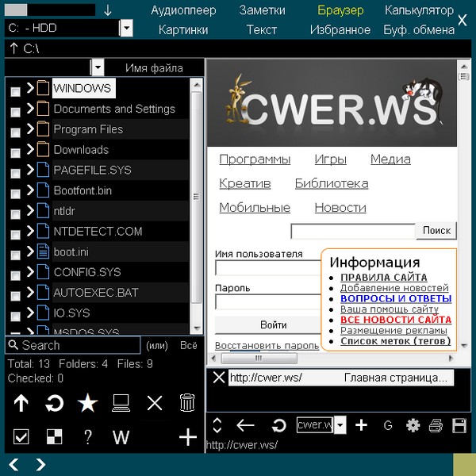Save the page using the floppy disk icon
Viewport: 476px width, 476px height.
pyautogui.click(x=459, y=425)
